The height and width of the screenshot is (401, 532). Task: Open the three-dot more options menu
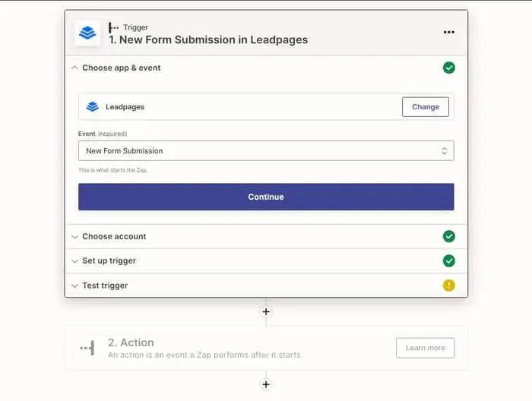click(449, 32)
